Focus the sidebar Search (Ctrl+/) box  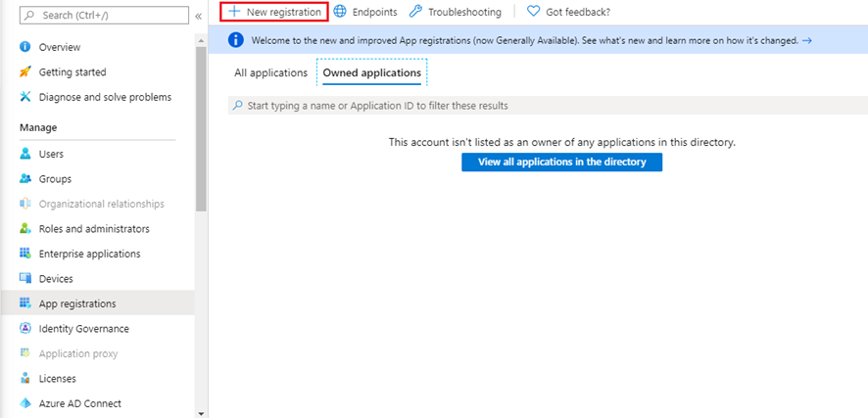pyautogui.click(x=104, y=16)
